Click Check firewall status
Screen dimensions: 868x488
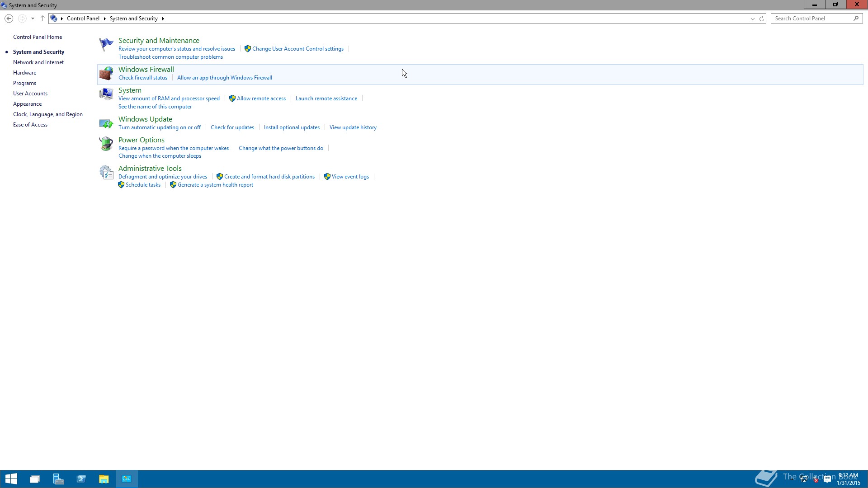pos(143,78)
